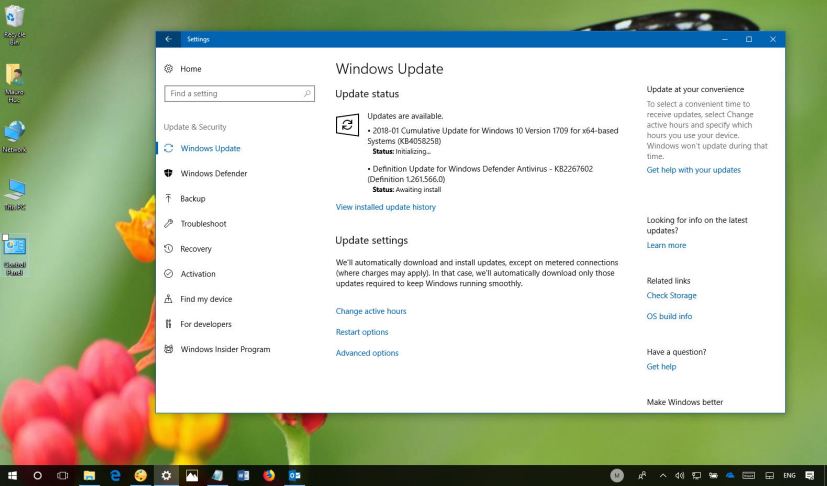The image size is (827, 486).
Task: Open Microsoft Word from the taskbar
Action: pyautogui.click(x=243, y=475)
